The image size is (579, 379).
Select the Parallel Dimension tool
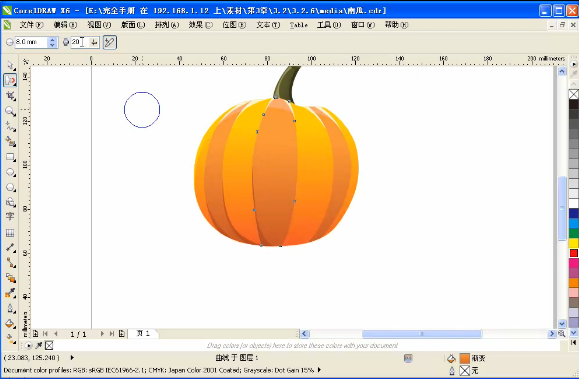tap(10, 247)
